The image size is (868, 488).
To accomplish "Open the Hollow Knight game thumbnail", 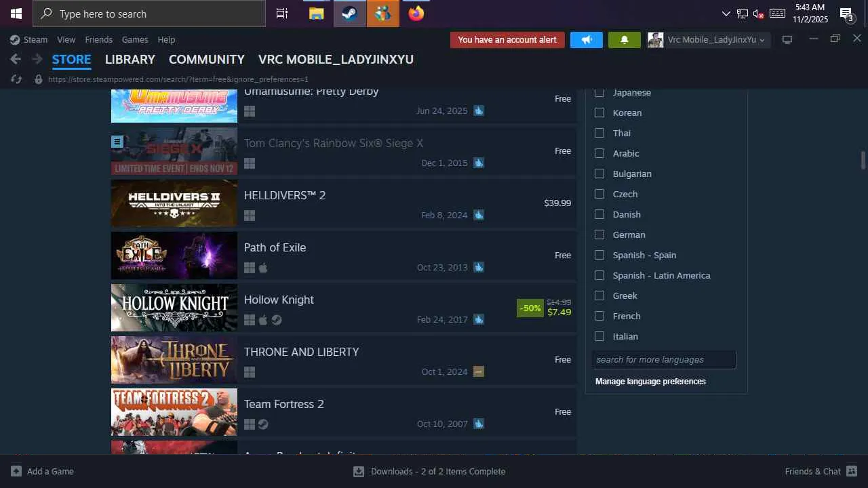I will tap(174, 308).
